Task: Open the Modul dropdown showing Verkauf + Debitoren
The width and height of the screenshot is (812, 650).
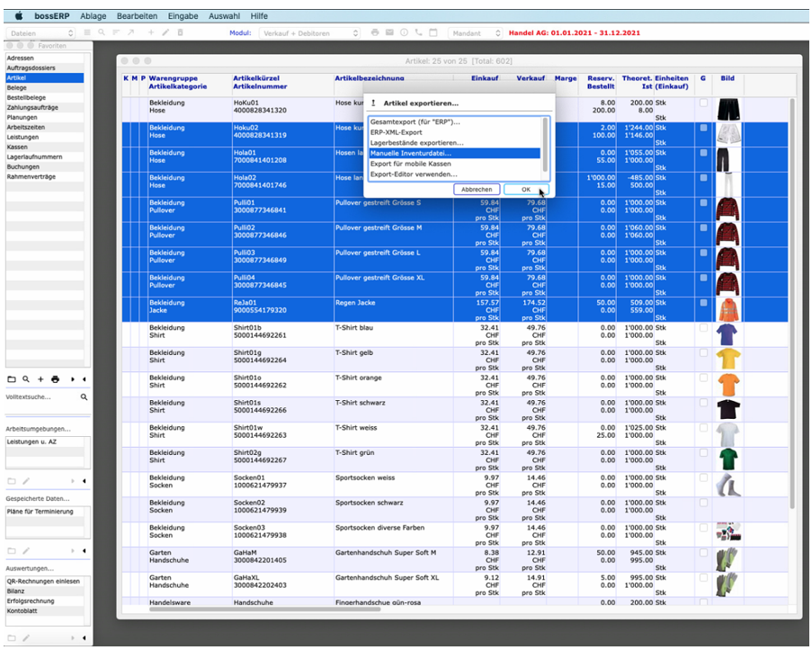Action: click(309, 33)
